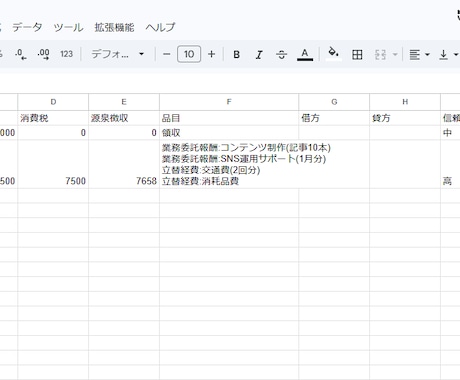Select the cell with value 7500

coord(53,164)
